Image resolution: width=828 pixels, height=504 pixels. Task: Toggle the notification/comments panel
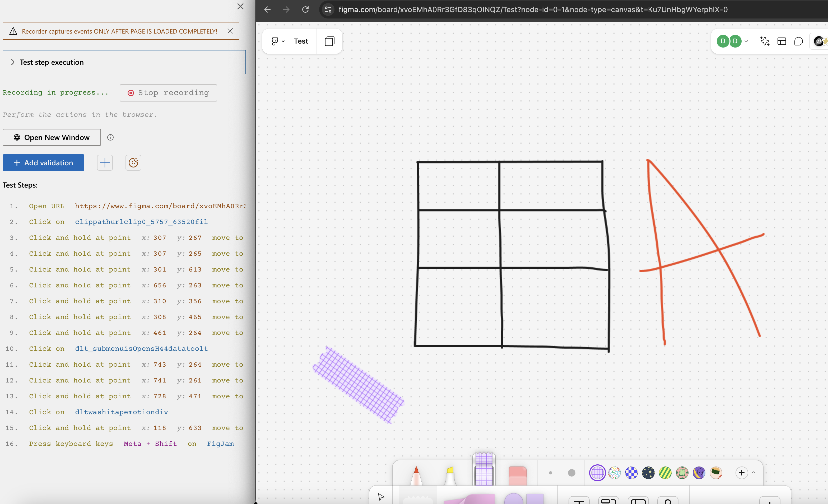(x=798, y=41)
